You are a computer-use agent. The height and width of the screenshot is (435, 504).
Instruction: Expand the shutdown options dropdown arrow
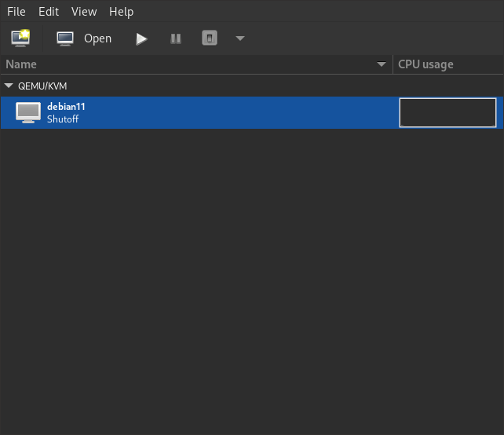pyautogui.click(x=240, y=38)
